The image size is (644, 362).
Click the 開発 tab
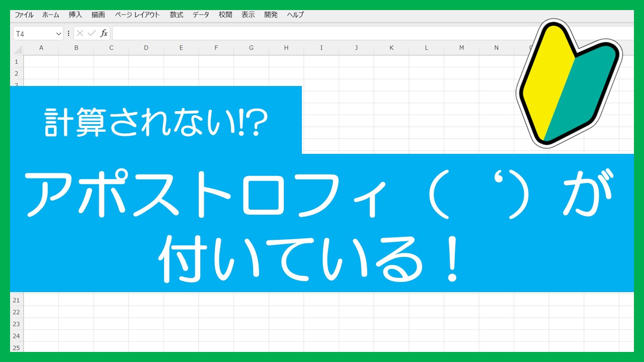click(271, 15)
